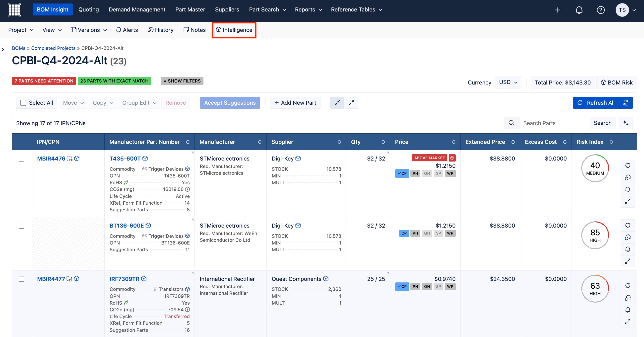
Task: Check the Select All checkbox
Action: (x=23, y=103)
